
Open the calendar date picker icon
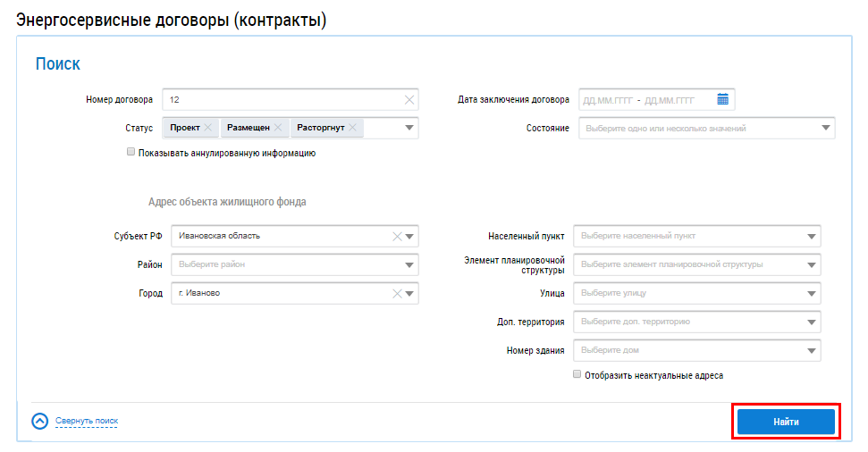[x=723, y=99]
